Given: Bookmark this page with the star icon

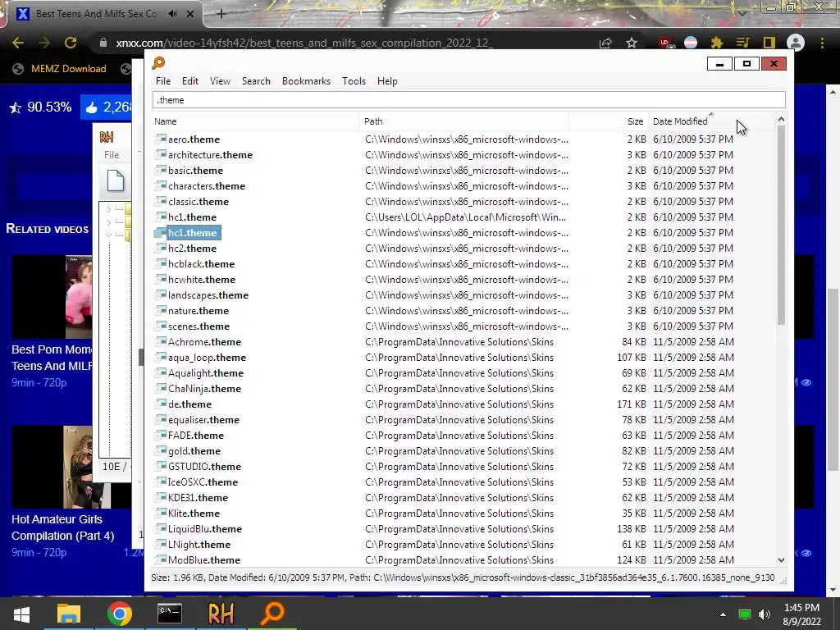Looking at the screenshot, I should tap(632, 43).
